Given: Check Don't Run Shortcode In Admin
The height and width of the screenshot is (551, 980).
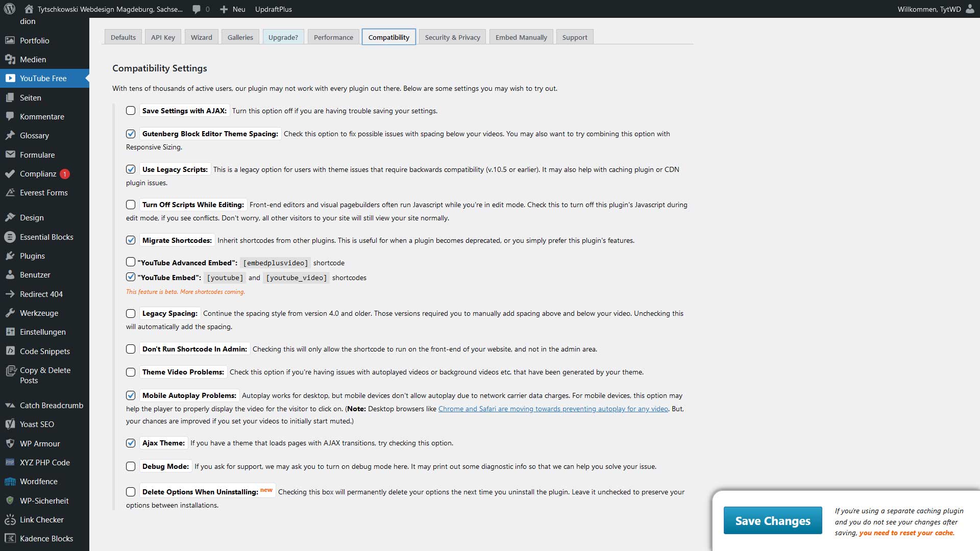Looking at the screenshot, I should point(131,349).
